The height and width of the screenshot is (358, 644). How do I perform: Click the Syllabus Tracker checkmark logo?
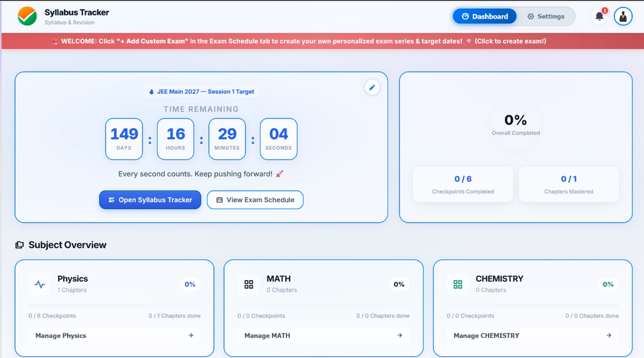[x=27, y=17]
